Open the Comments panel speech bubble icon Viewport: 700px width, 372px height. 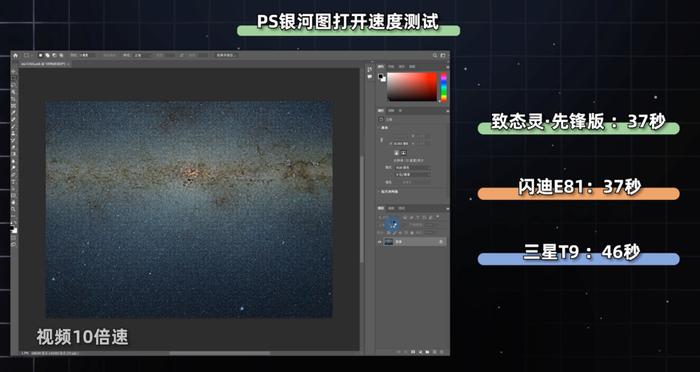(369, 77)
